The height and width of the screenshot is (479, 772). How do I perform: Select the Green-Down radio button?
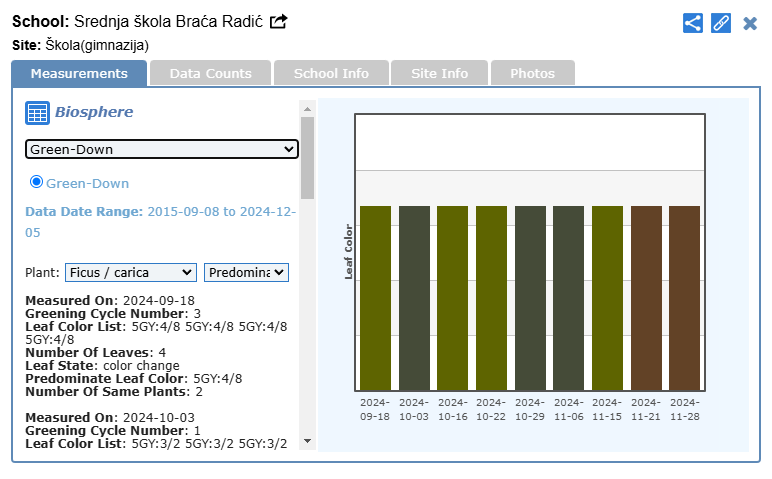(x=37, y=182)
